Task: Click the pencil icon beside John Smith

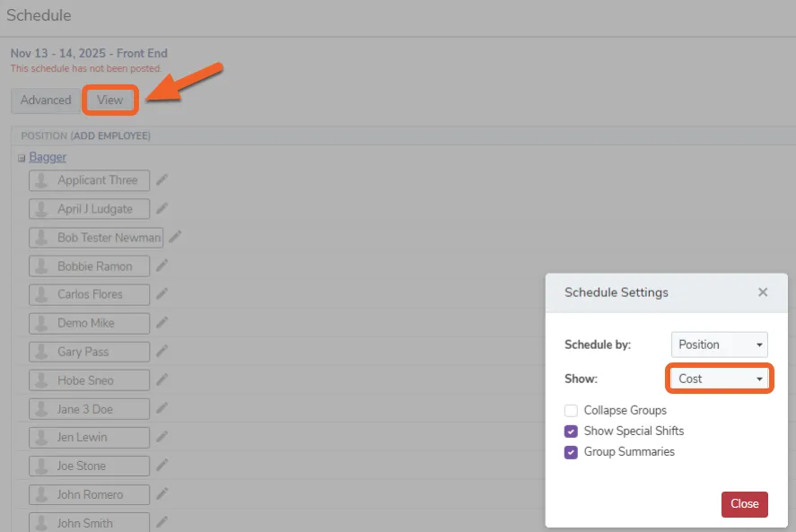Action: point(162,522)
